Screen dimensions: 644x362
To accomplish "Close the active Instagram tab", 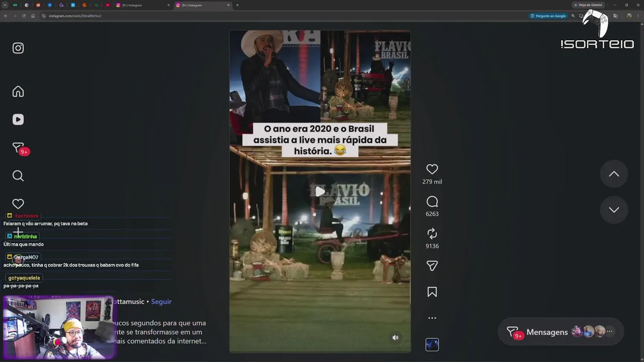I will point(228,5).
